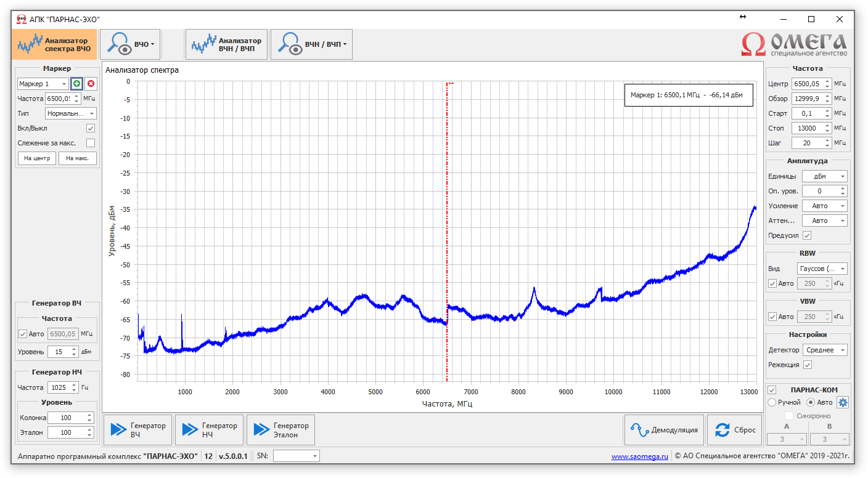Open Единицы units dropdown

(x=825, y=176)
